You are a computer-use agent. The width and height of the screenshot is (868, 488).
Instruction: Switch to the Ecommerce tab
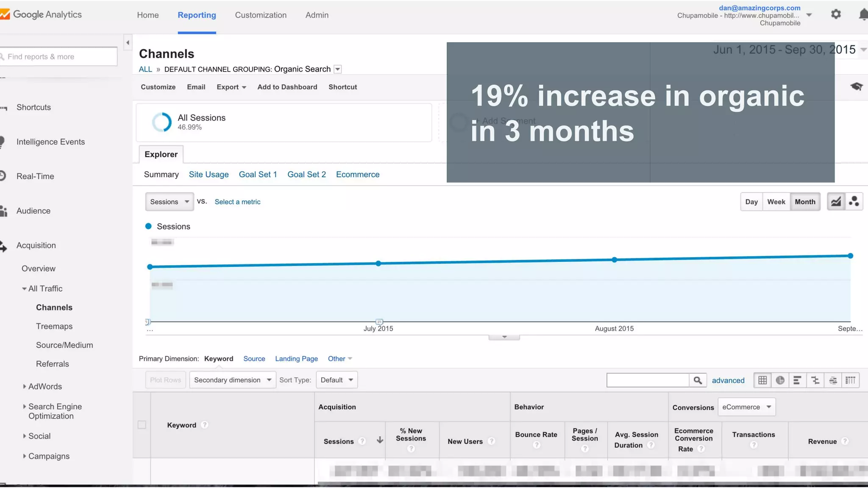(x=358, y=175)
